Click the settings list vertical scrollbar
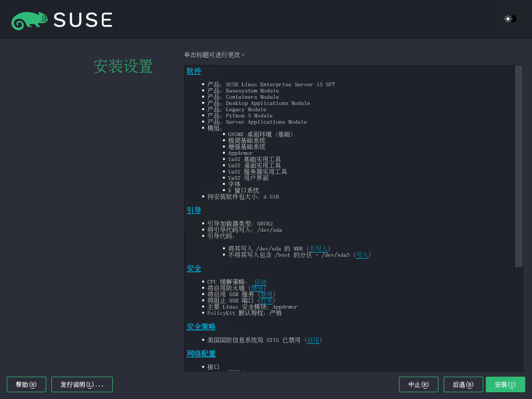The height and width of the screenshot is (399, 532). pos(518,166)
